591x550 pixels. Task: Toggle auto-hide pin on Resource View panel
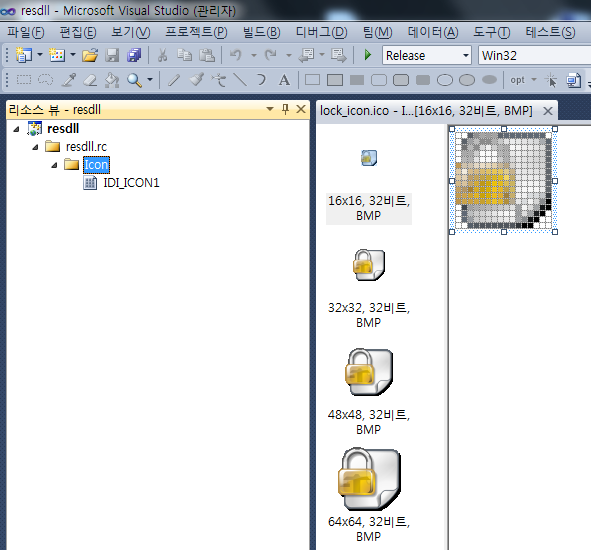tap(285, 109)
